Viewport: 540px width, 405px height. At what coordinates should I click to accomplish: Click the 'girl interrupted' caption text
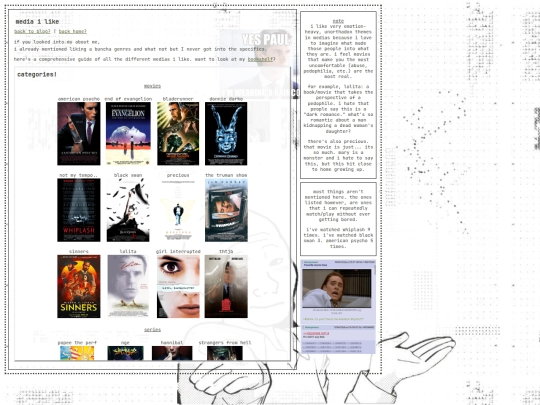[178, 251]
